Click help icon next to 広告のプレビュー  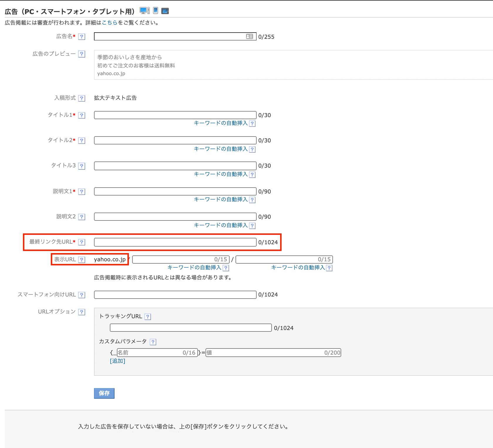click(x=82, y=54)
